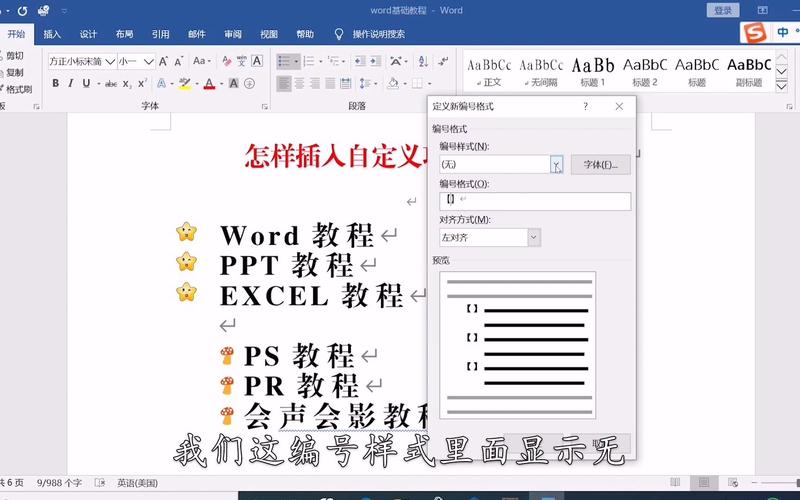
Task: Open the change case dropdown
Action: click(x=202, y=61)
